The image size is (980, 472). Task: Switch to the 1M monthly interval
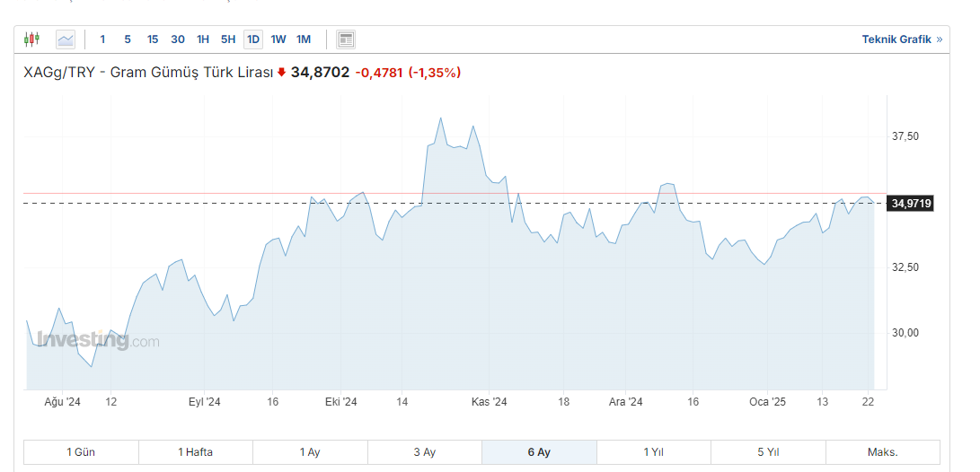tap(304, 39)
